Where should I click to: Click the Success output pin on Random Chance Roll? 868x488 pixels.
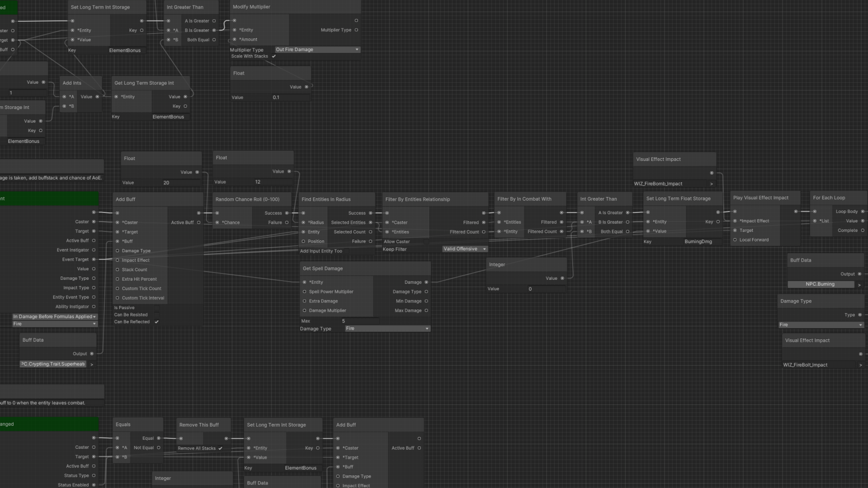(287, 213)
